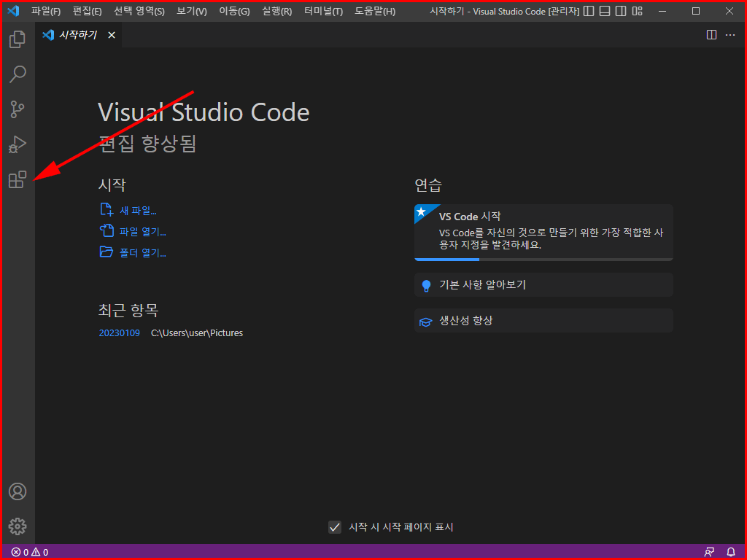This screenshot has height=560, width=747.
Task: Click the path C:\Users\user\Pictures
Action: pyautogui.click(x=197, y=332)
